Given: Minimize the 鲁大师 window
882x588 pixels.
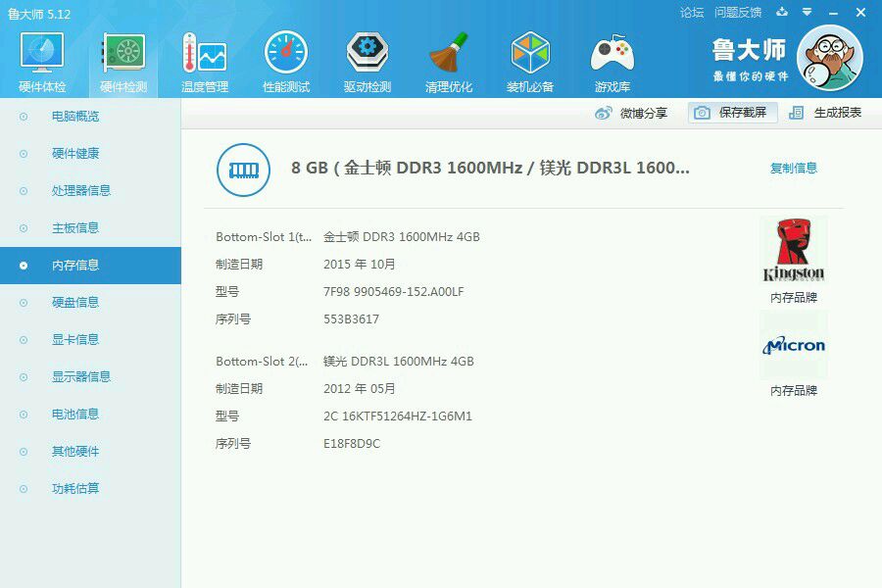Looking at the screenshot, I should [833, 13].
